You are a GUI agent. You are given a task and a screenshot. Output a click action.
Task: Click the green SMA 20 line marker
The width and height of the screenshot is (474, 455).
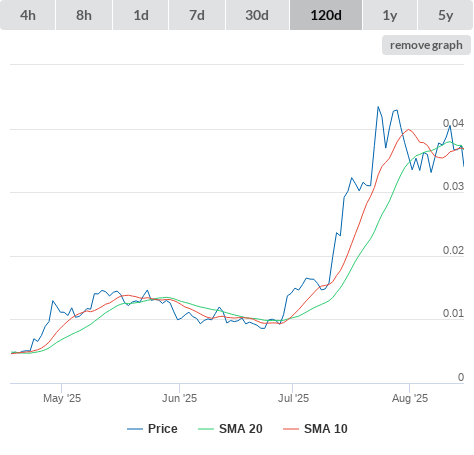click(206, 429)
